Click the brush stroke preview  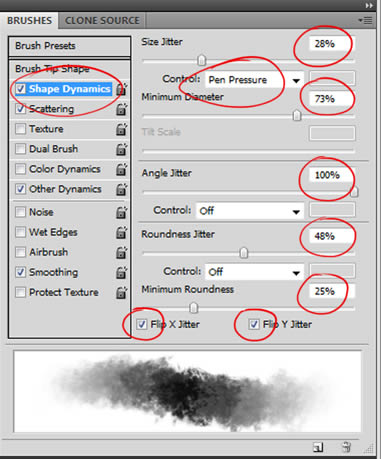pyautogui.click(x=187, y=391)
